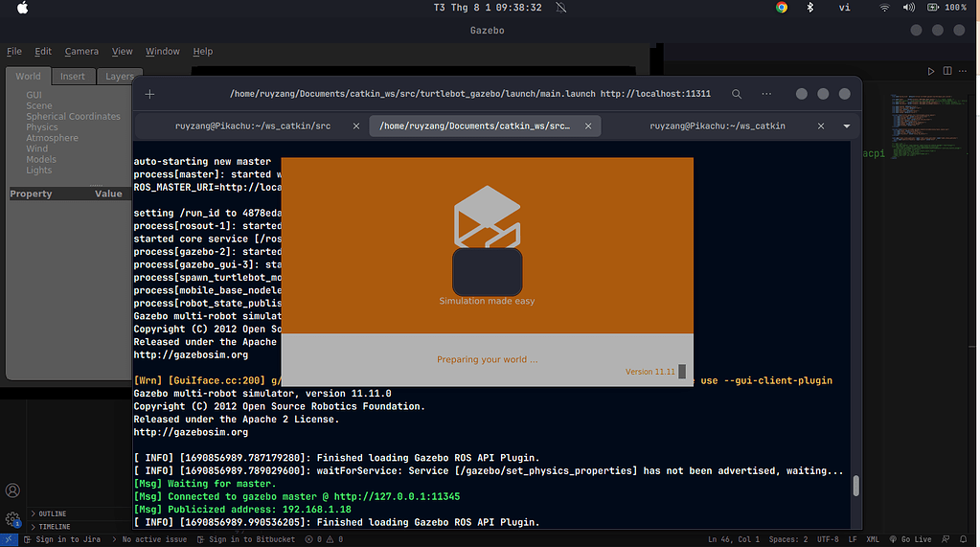Click the VS Code split editor icon
The image size is (980, 547).
(x=947, y=71)
